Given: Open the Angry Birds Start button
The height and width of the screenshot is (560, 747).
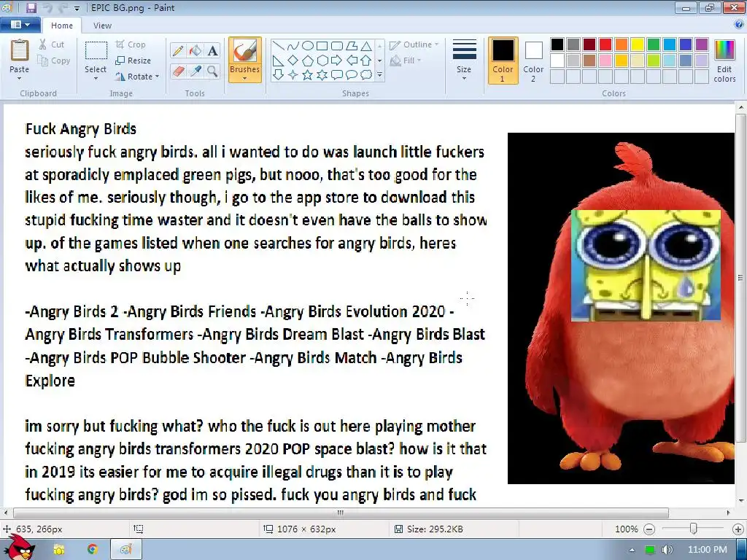Looking at the screenshot, I should pyautogui.click(x=20, y=548).
